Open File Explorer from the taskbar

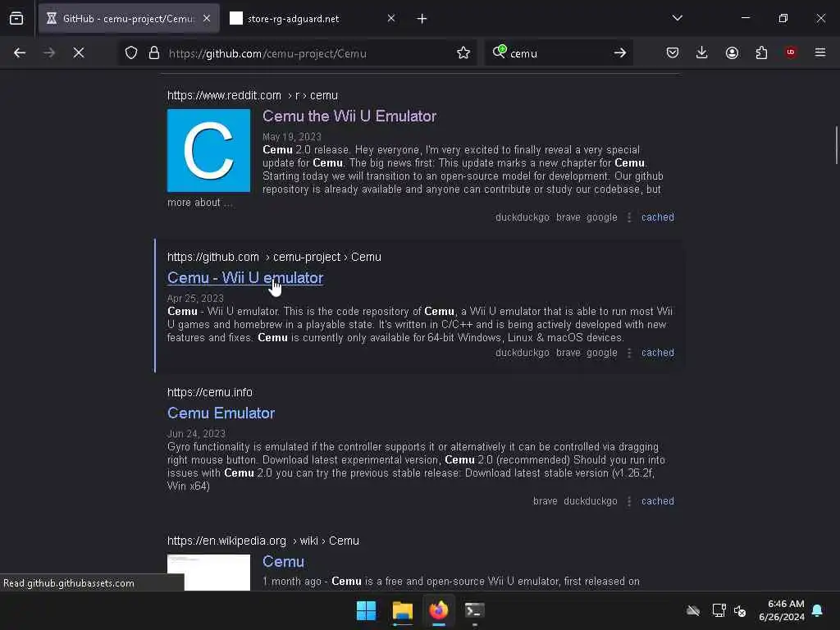(402, 610)
